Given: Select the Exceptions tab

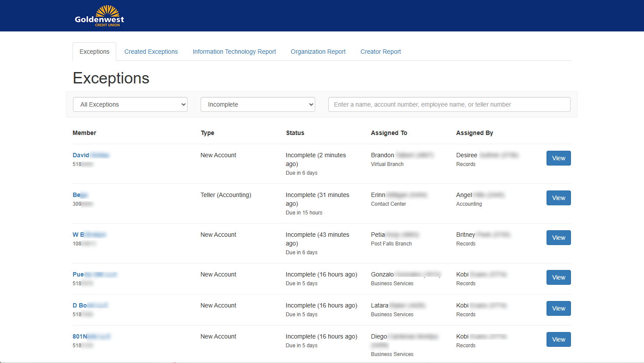Looking at the screenshot, I should (94, 52).
